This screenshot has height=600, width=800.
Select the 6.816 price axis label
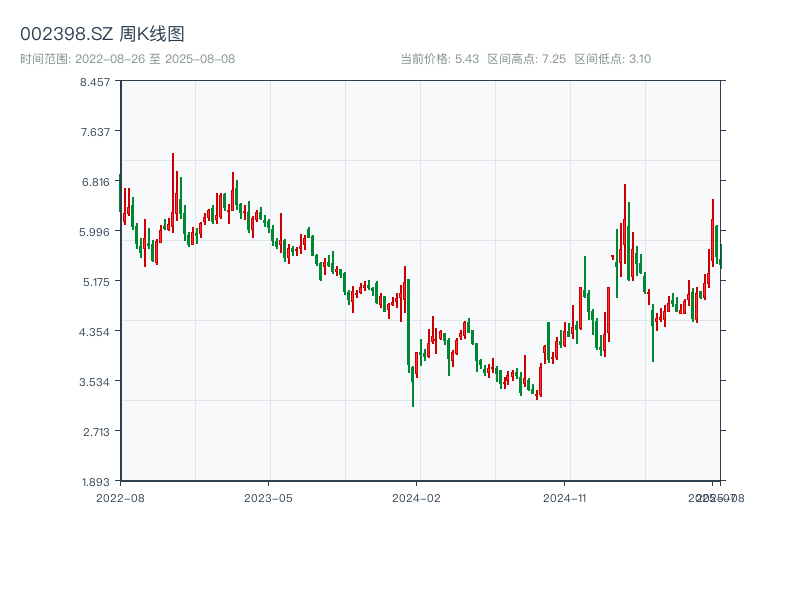(96, 182)
